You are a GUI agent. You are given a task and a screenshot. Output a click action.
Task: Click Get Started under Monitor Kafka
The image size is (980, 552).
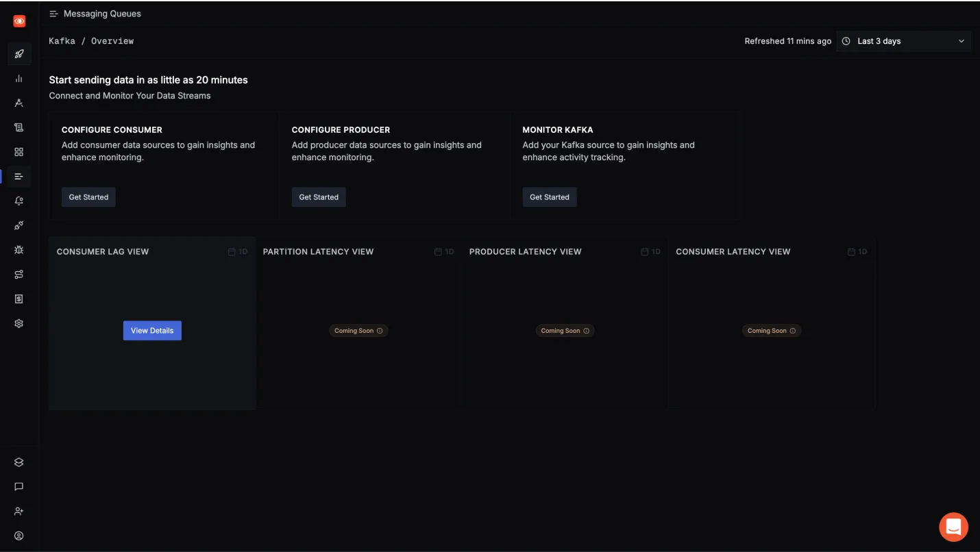point(550,197)
